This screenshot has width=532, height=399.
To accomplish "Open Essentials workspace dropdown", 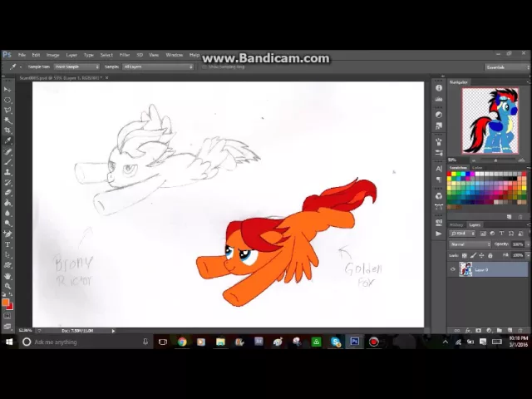I will click(507, 67).
